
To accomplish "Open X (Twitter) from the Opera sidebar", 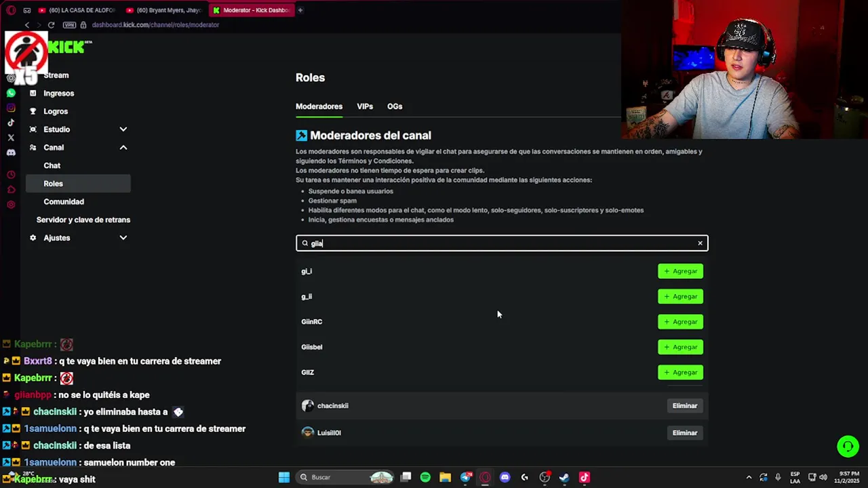I will click(x=11, y=138).
